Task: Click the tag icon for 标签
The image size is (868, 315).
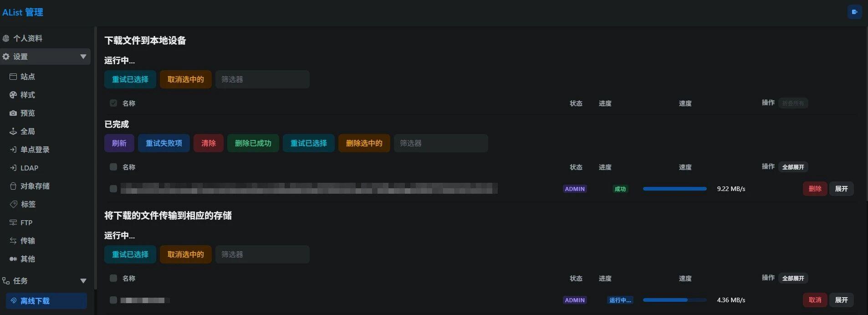Action: 13,204
